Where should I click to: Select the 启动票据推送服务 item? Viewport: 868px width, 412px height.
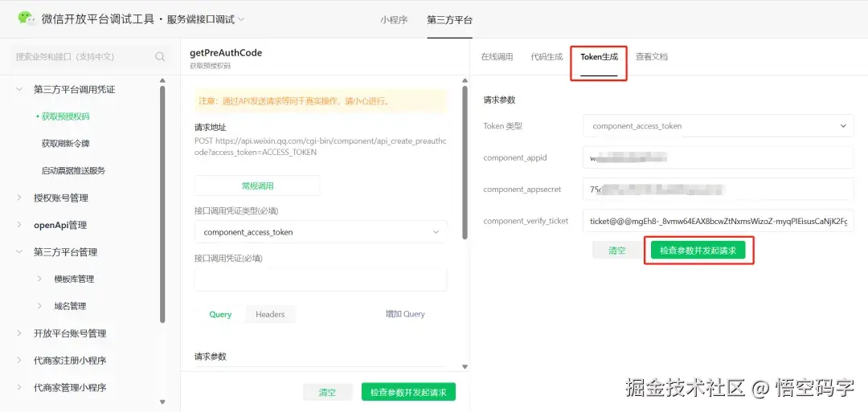click(x=73, y=171)
